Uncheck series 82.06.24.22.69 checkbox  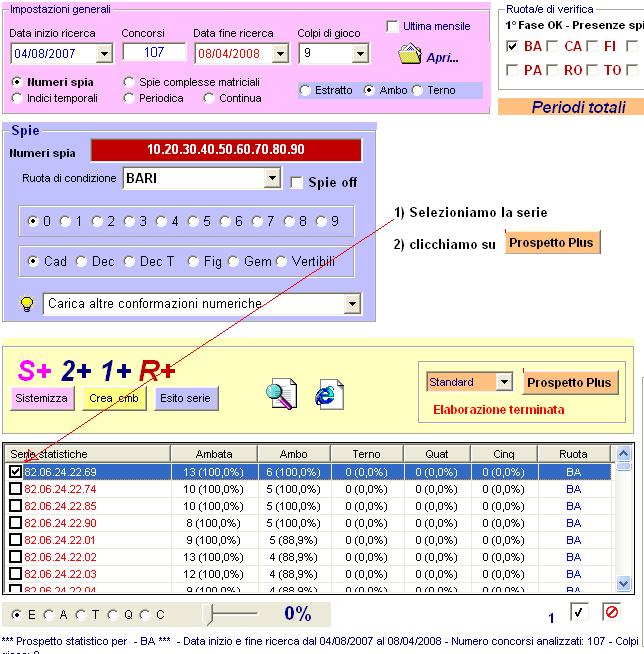point(15,472)
